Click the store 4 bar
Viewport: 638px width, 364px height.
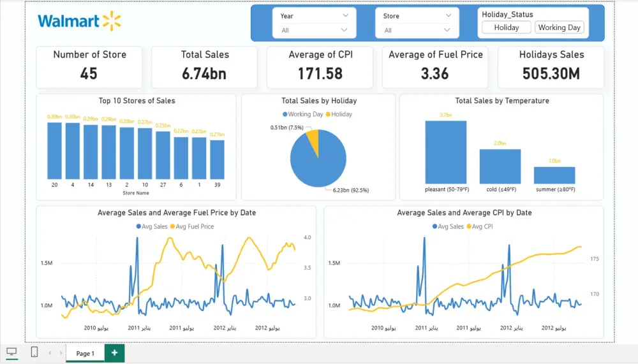pos(73,151)
